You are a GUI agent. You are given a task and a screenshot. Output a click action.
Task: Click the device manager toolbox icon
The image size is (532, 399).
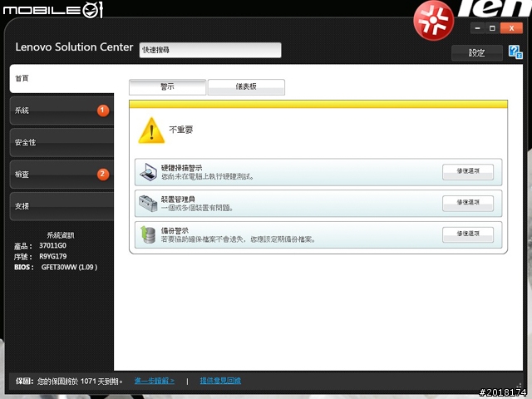pos(148,203)
